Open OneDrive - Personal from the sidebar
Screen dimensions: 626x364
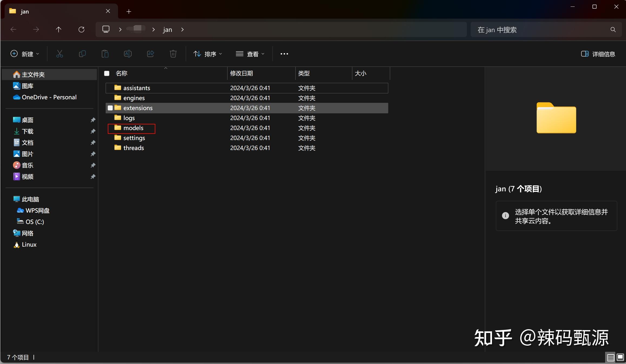[49, 97]
